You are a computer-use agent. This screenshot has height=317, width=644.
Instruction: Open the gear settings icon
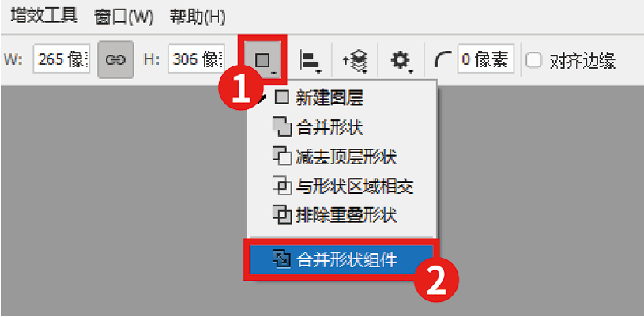(401, 61)
